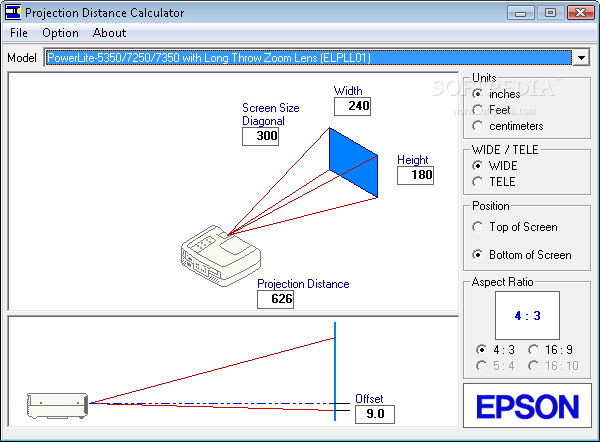The width and height of the screenshot is (600, 442).
Task: Select 4:3 aspect ratio radio button
Action: tap(495, 349)
